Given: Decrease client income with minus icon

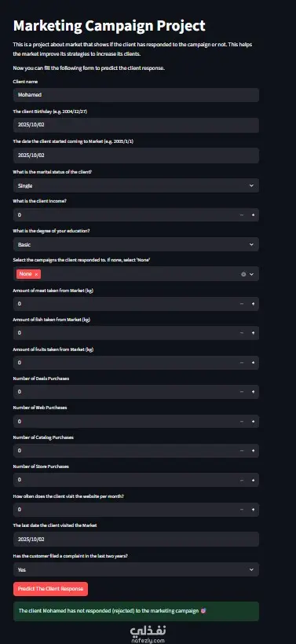Looking at the screenshot, I should pyautogui.click(x=241, y=215).
